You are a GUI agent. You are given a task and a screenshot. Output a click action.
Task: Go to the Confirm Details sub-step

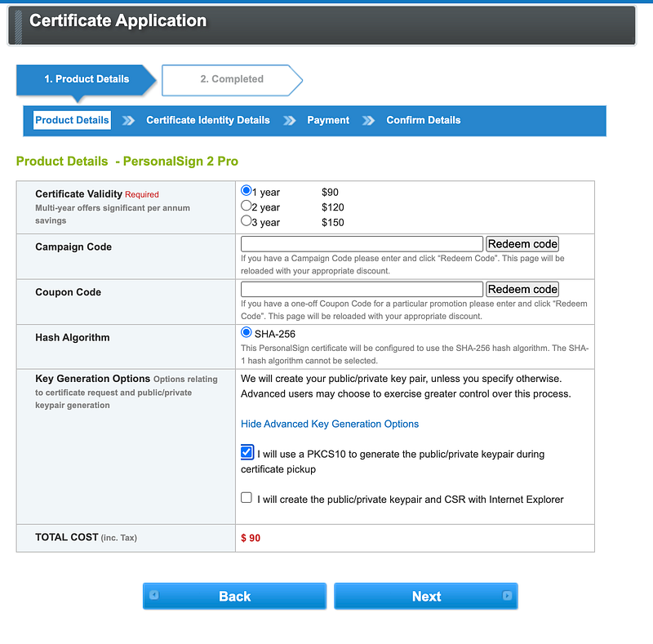click(424, 120)
